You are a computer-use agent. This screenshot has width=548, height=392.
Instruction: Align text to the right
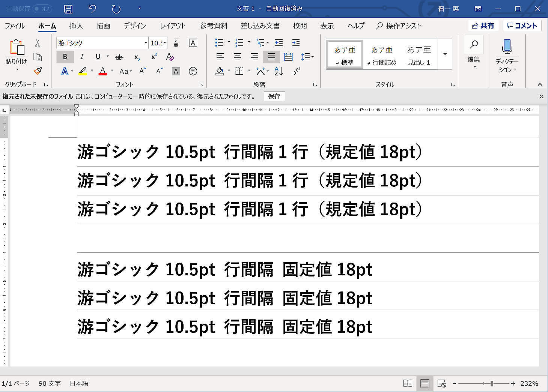pos(254,57)
